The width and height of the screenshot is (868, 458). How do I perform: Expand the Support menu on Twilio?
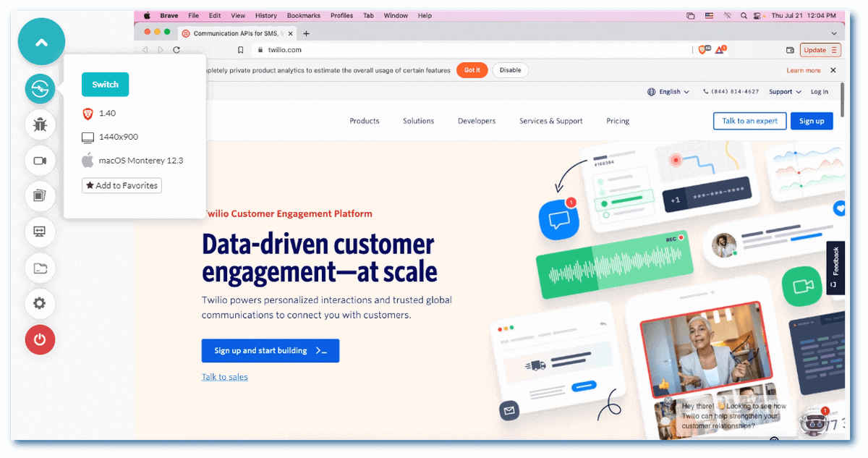coord(784,91)
